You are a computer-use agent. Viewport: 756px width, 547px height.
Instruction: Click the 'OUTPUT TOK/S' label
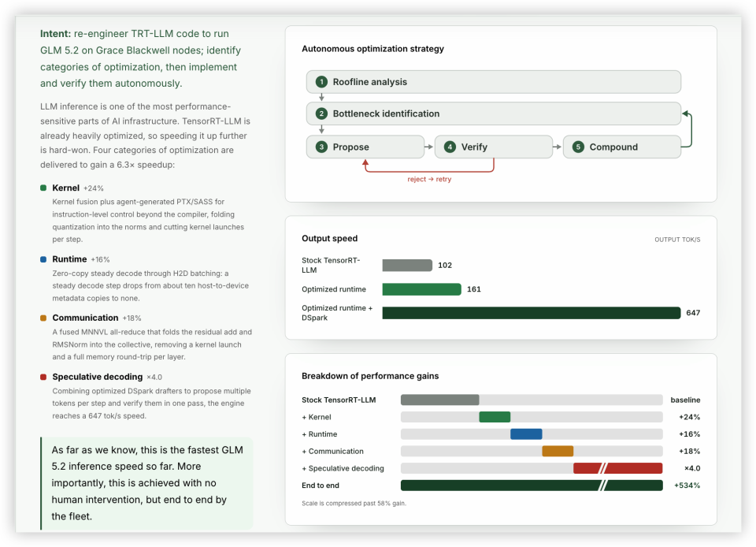coord(677,240)
